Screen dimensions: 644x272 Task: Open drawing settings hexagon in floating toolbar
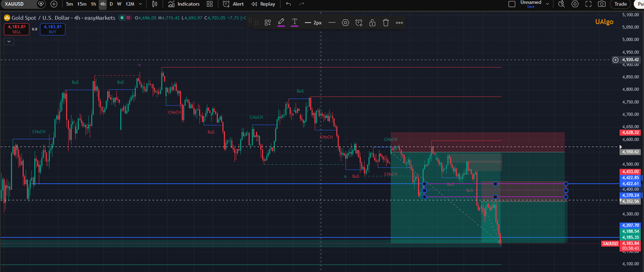click(345, 23)
